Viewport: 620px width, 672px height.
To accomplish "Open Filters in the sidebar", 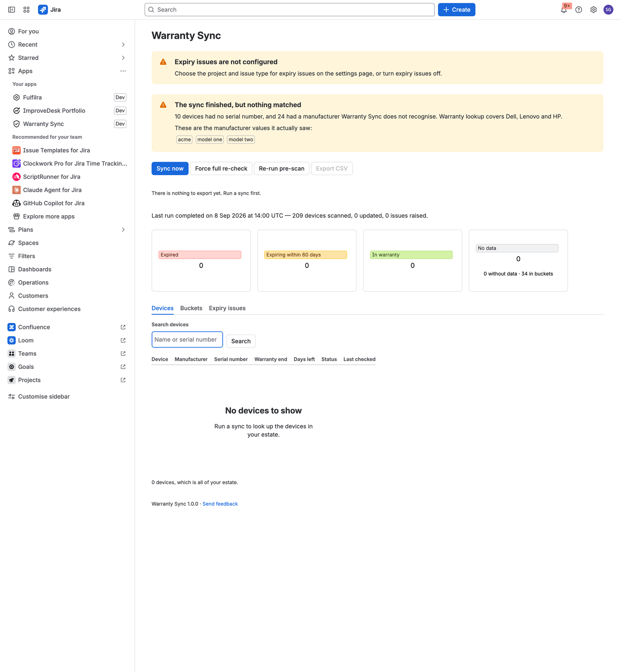I will click(67, 256).
